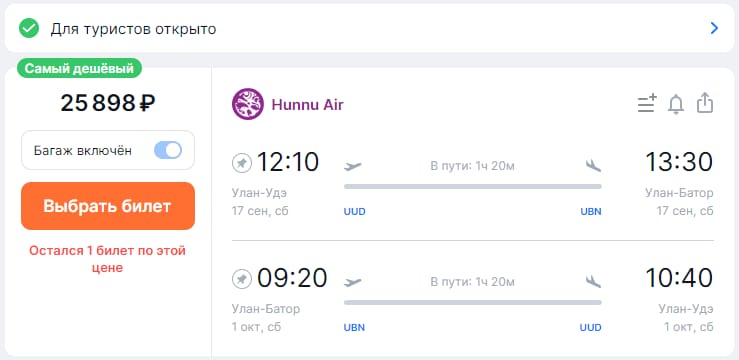Screen dimensions: 739x360
Task: Click the UUD departure airport code
Action: 354,212
